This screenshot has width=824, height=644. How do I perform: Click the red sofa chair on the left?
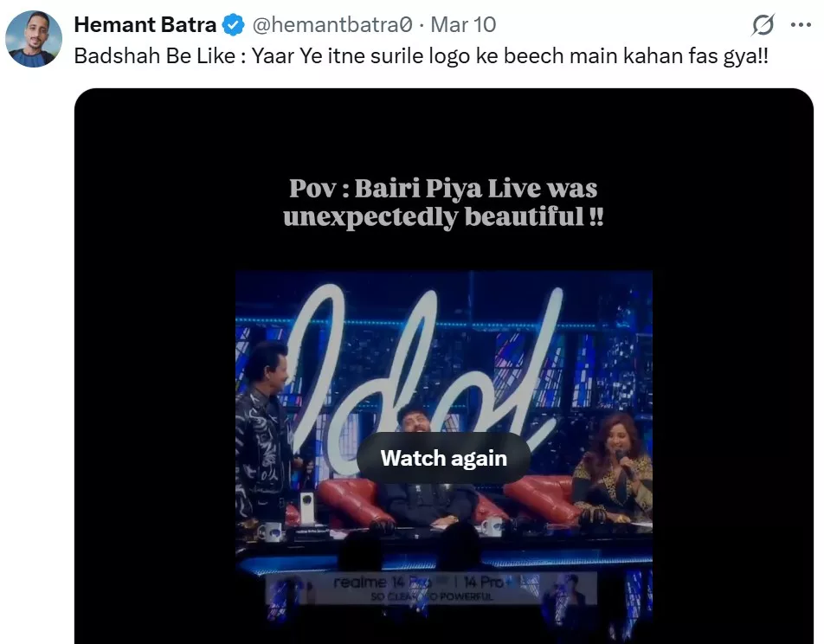pyautogui.click(x=348, y=499)
